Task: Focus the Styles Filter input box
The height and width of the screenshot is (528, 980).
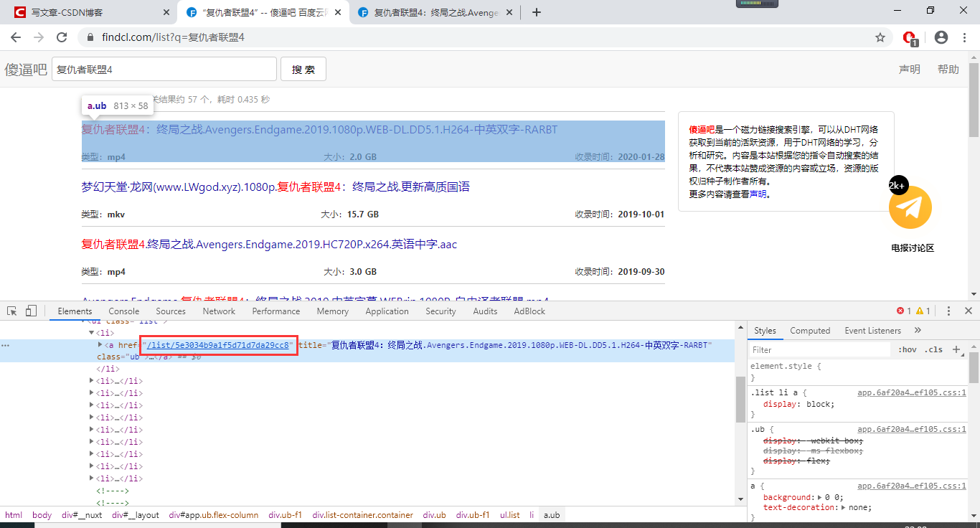Action: (x=819, y=349)
